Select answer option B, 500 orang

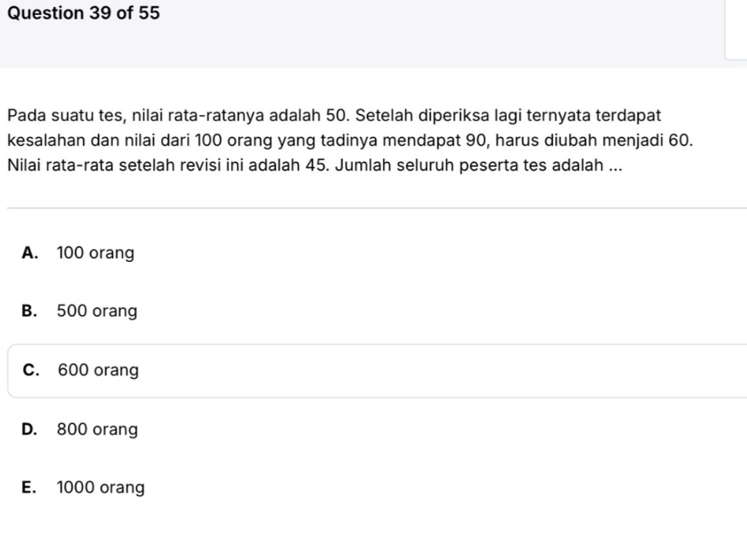tap(97, 311)
